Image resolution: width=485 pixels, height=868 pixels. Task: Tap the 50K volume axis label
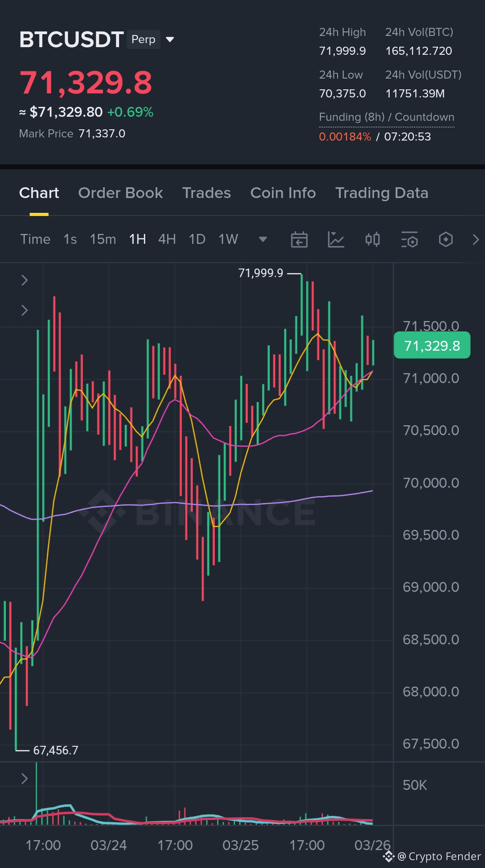tap(415, 785)
